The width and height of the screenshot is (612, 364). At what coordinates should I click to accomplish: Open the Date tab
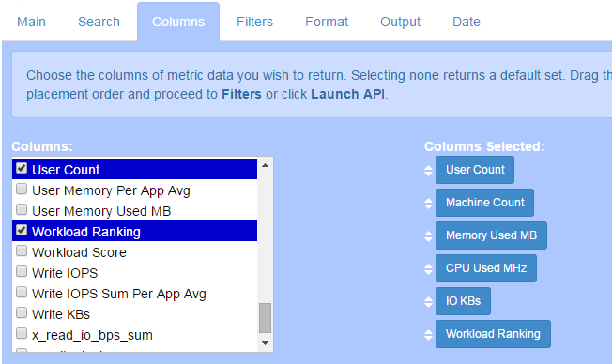coord(467,22)
